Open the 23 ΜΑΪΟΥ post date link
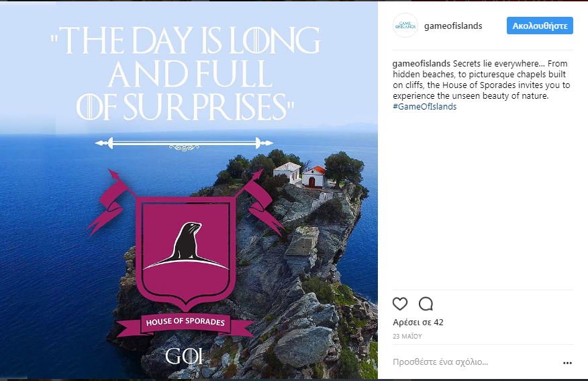 pyautogui.click(x=407, y=337)
